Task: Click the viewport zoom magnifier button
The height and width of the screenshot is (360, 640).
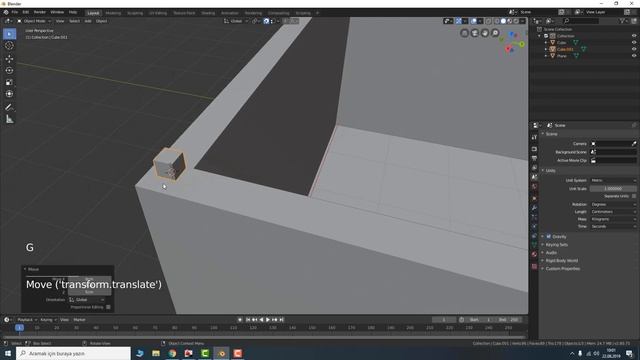Action: pyautogui.click(x=495, y=33)
